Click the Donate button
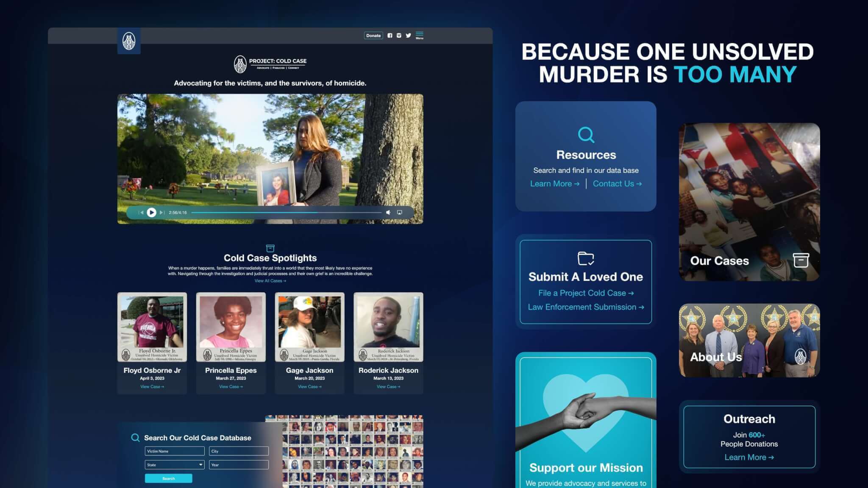The height and width of the screenshot is (488, 868). (x=373, y=36)
